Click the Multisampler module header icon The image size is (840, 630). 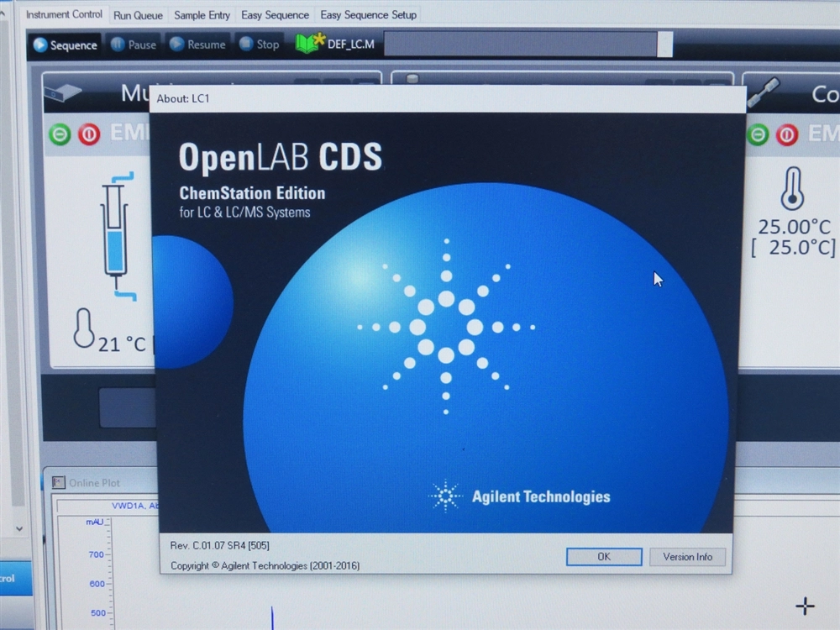(x=62, y=91)
